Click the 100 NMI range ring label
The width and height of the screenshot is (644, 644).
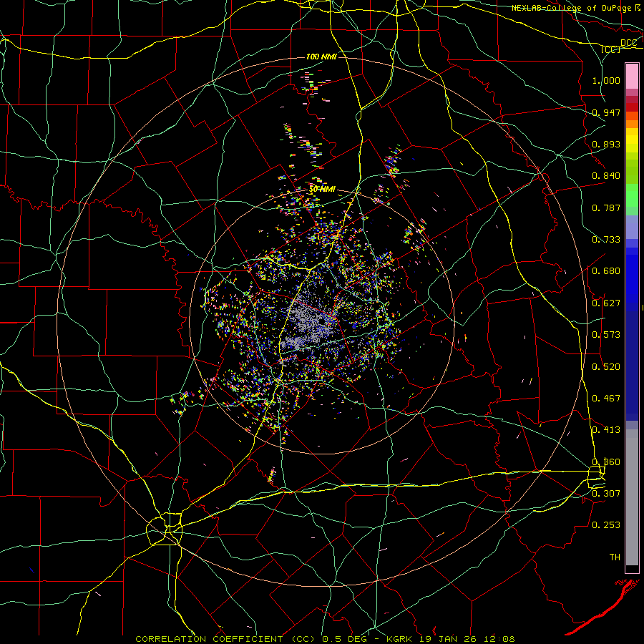coord(321,57)
